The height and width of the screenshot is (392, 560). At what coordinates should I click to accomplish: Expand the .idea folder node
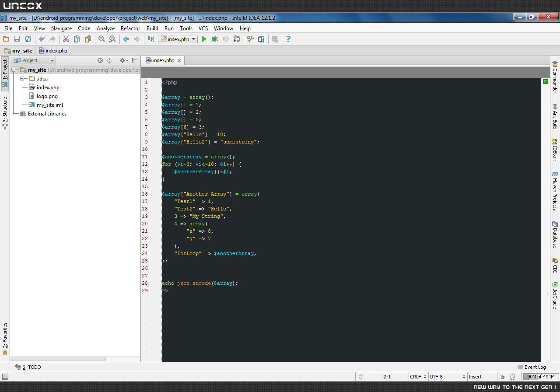22,79
